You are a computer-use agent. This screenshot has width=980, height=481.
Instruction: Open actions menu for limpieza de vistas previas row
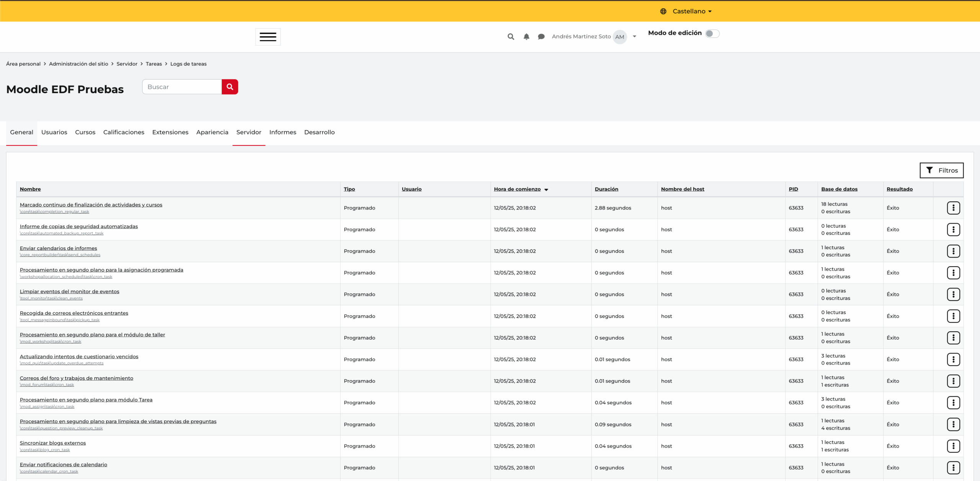(x=953, y=424)
